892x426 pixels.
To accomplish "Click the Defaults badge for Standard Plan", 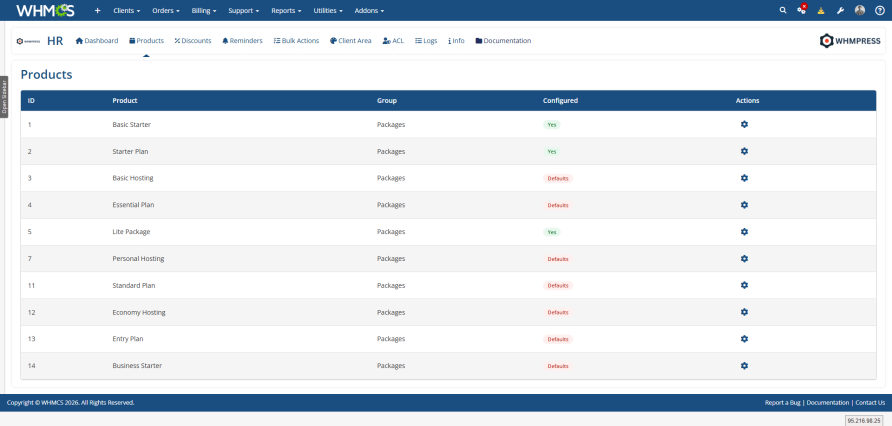I will click(x=558, y=286).
